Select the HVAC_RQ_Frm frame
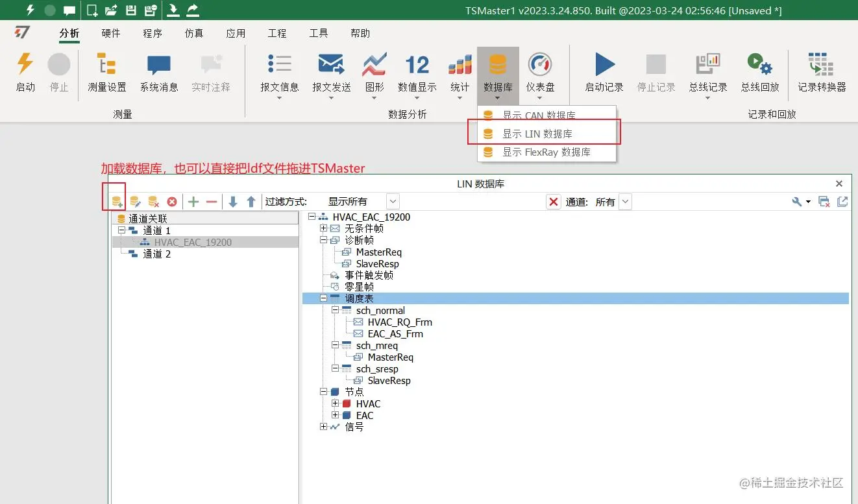Screen dimensions: 858x504 [x=400, y=322]
